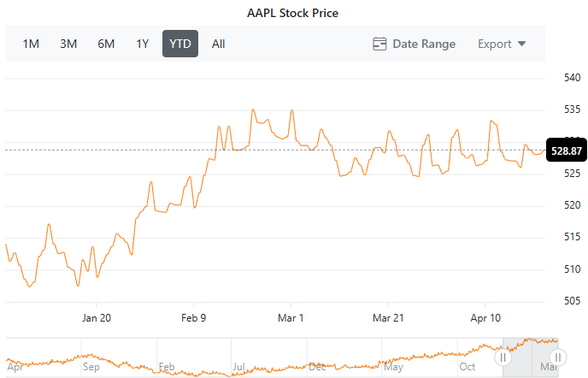Select the YTD period button
The image size is (588, 378).
click(180, 44)
